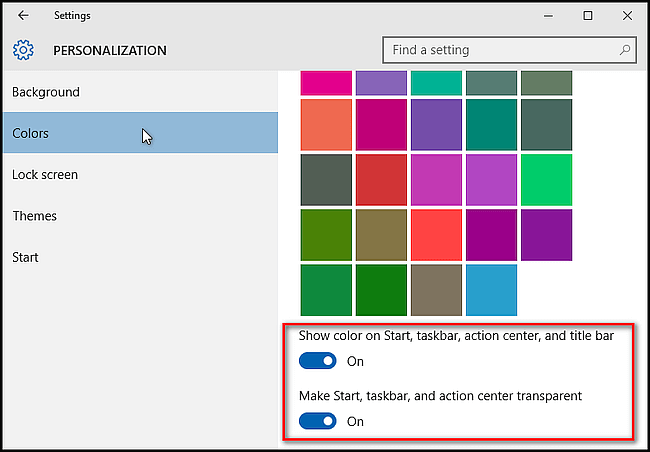Choose the light blue accent swatch
This screenshot has height=452, width=650.
[491, 290]
